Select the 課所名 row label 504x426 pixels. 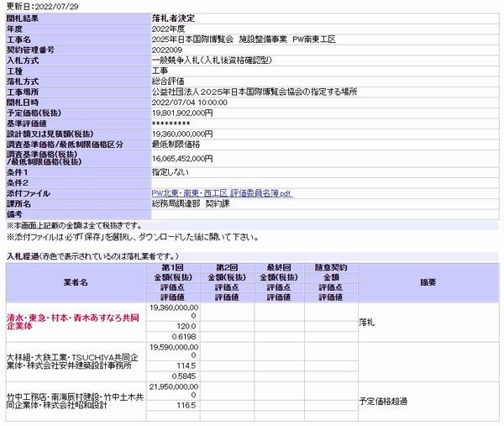pos(18,204)
